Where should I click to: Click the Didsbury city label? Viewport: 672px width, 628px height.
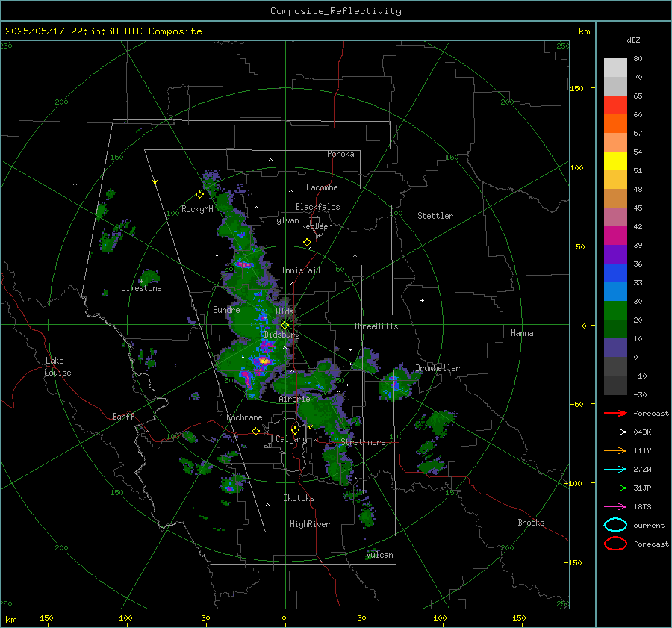pos(282,335)
